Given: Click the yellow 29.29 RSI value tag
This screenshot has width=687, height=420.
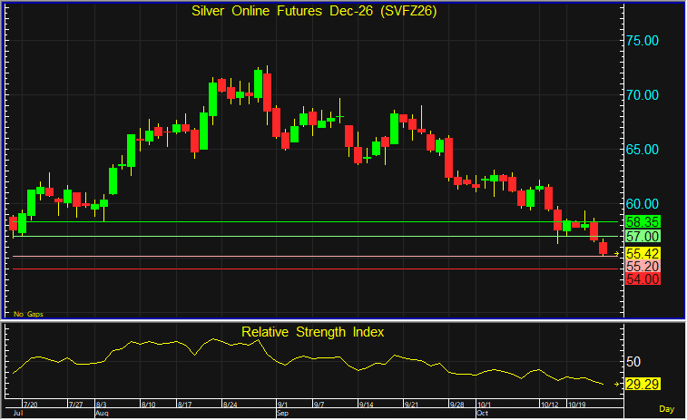Looking at the screenshot, I should point(642,384).
